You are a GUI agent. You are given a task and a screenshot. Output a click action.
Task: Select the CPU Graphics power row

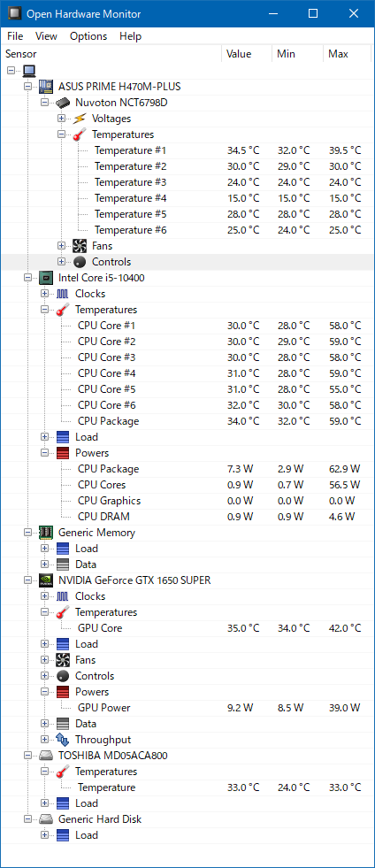pyautogui.click(x=187, y=501)
